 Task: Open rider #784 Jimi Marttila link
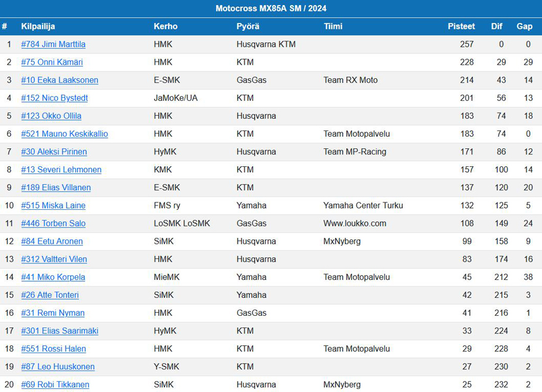(x=53, y=44)
